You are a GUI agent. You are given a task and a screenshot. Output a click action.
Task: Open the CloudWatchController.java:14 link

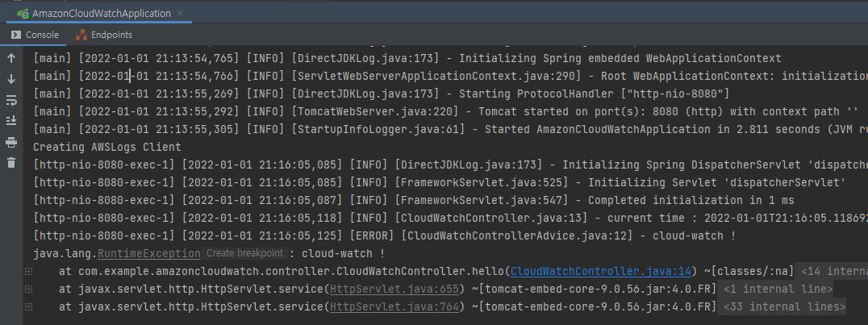click(601, 271)
